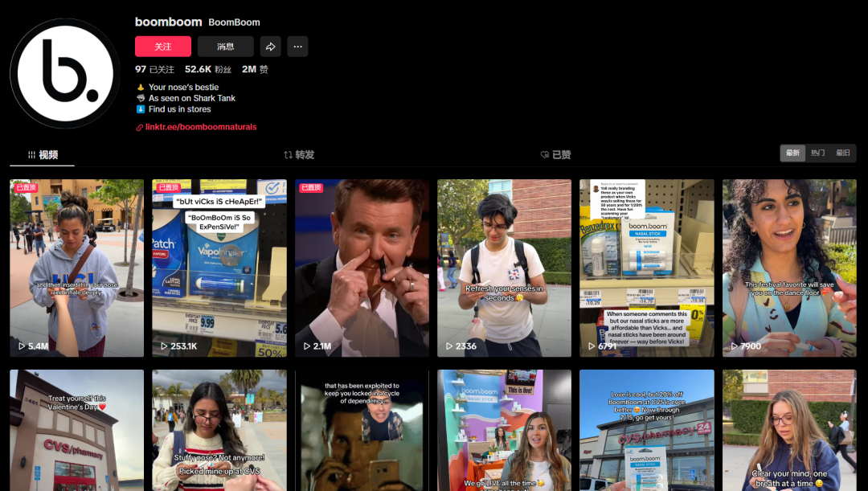This screenshot has width=868, height=491.
Task: View the 97 已关注 following count
Action: (x=154, y=69)
